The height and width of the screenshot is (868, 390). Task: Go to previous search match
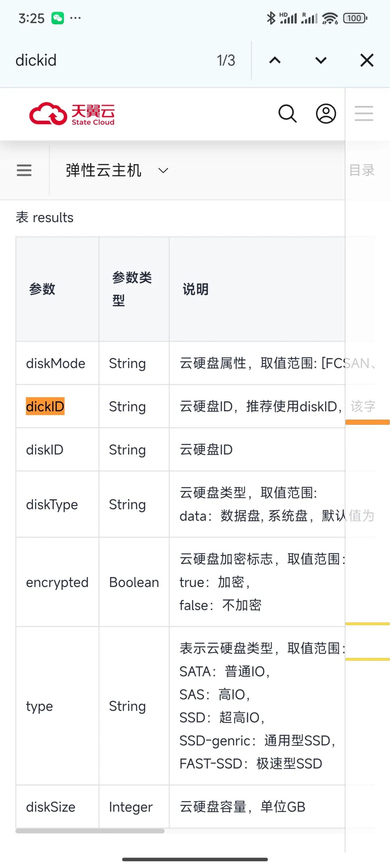coord(275,60)
